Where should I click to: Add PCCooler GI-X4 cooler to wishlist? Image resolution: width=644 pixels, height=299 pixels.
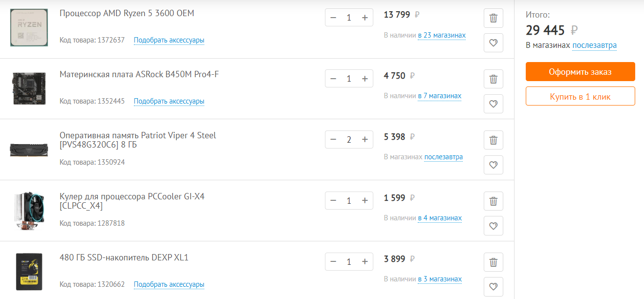tap(493, 226)
